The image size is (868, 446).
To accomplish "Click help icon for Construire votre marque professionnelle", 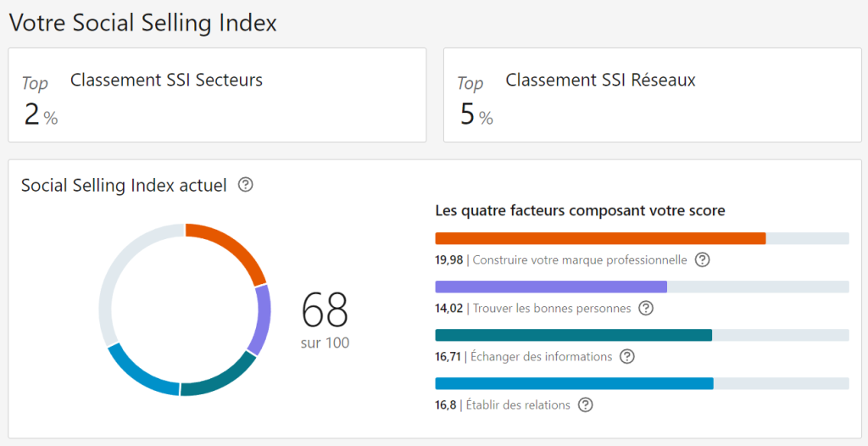I will click(x=702, y=259).
